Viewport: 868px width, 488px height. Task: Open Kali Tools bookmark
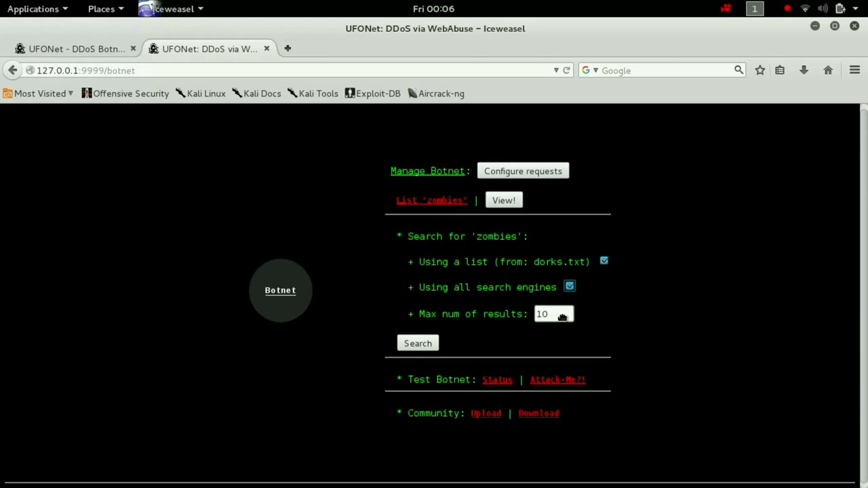pyautogui.click(x=313, y=94)
